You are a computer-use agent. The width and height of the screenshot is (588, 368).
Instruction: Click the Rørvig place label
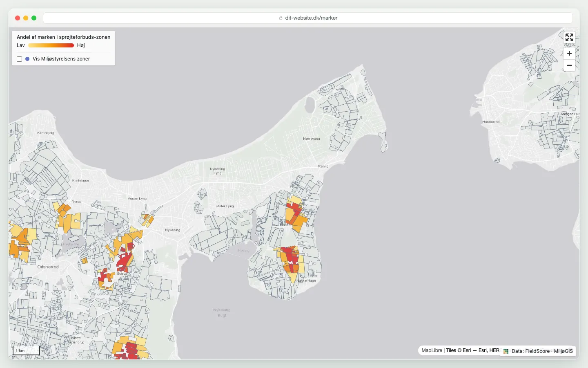[x=323, y=166]
